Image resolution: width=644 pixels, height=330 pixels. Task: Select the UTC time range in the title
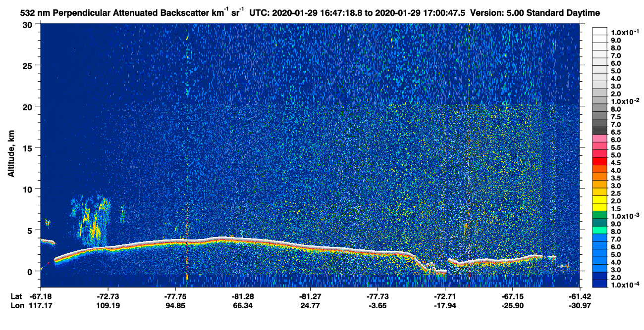tap(358, 12)
